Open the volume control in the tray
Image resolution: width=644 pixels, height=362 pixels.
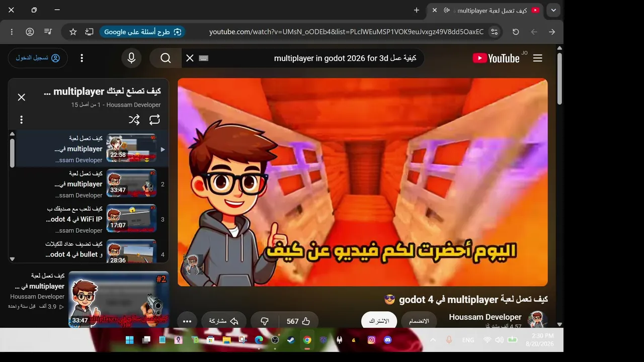click(499, 340)
